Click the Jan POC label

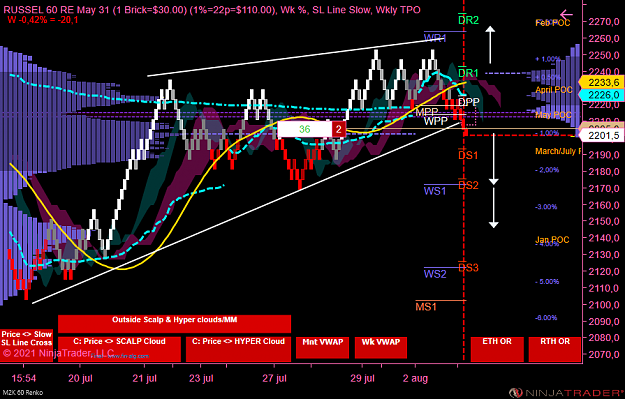coord(552,240)
